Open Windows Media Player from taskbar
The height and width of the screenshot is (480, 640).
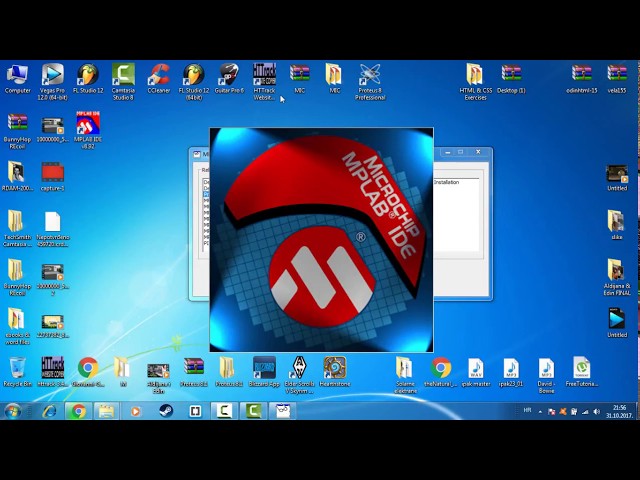[136, 411]
